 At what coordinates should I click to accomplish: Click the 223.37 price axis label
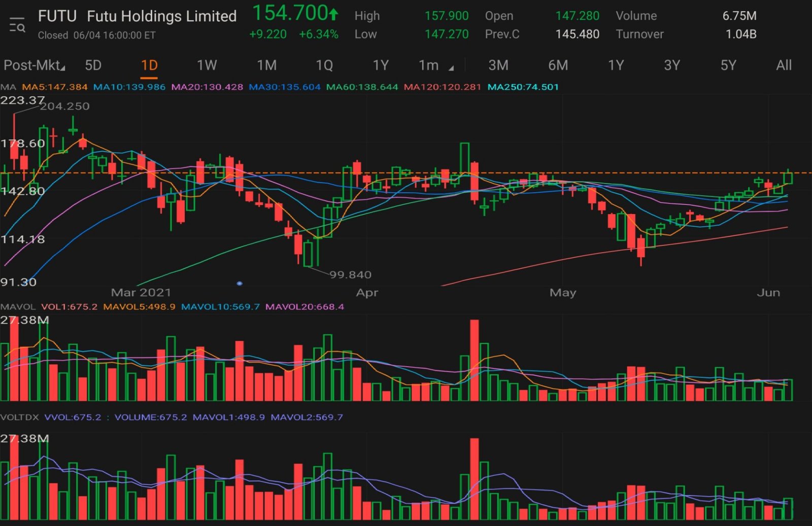22,100
